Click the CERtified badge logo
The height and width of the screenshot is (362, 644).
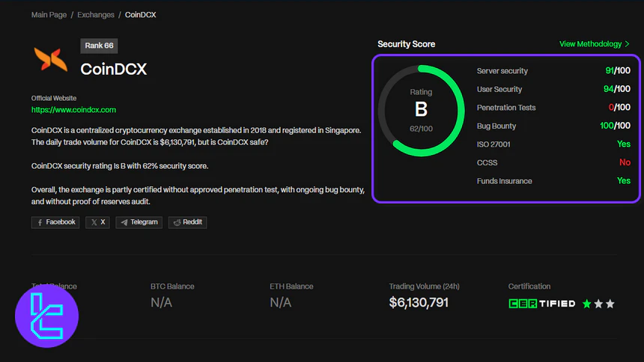[x=541, y=304]
